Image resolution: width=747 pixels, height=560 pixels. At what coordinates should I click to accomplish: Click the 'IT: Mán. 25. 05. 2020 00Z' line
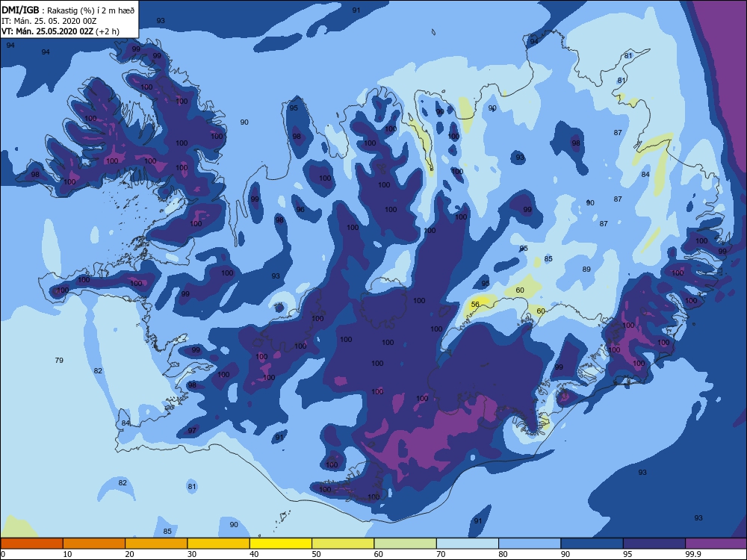coord(49,21)
